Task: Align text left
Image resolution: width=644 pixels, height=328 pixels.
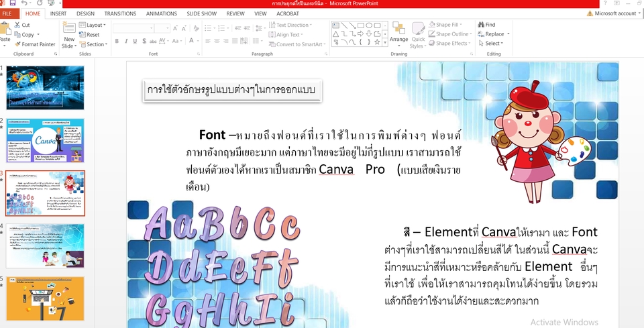Action: [208, 41]
